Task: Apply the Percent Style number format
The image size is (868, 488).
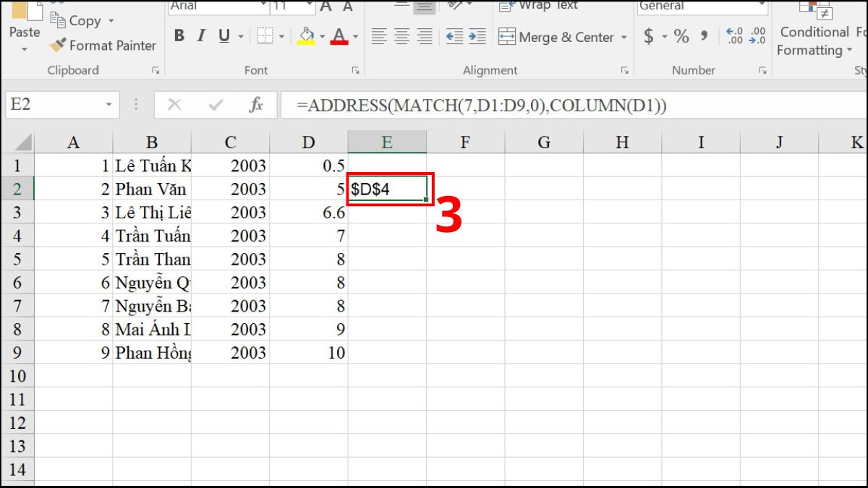Action: [680, 36]
